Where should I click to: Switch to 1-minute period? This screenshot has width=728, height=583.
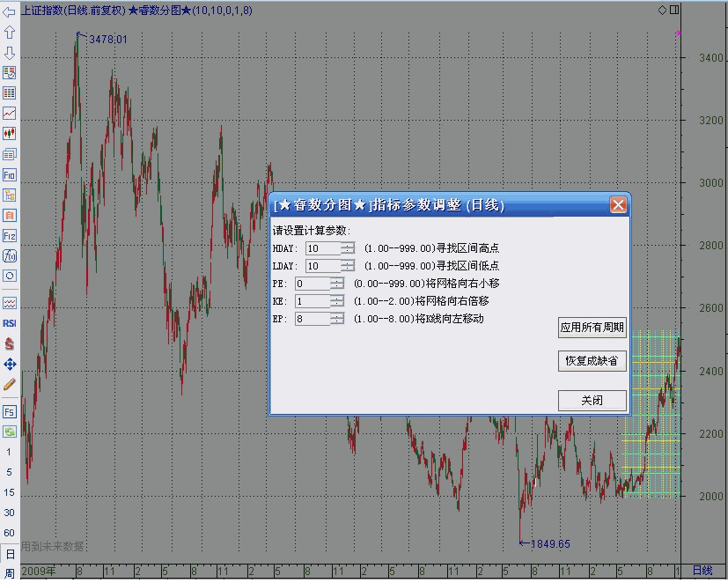pyautogui.click(x=9, y=452)
